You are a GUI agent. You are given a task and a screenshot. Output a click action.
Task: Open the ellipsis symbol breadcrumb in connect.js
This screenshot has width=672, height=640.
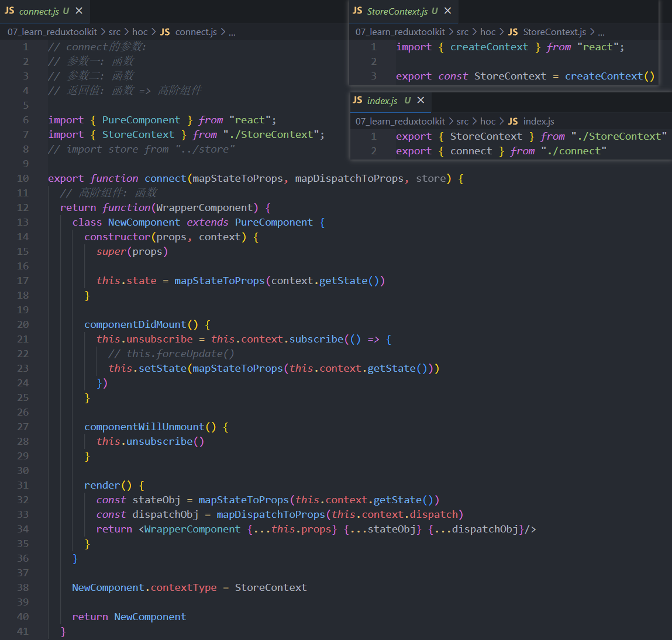click(232, 32)
